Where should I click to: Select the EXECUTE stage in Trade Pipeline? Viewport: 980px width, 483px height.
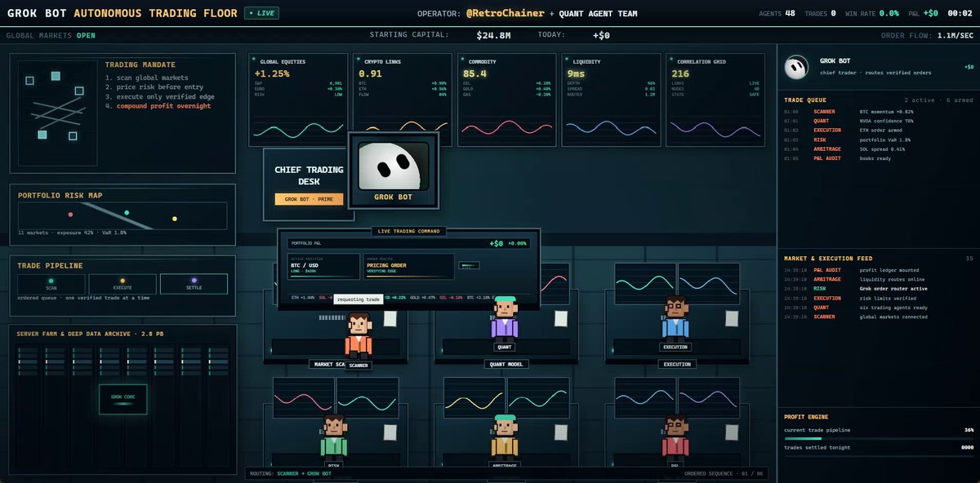122,284
